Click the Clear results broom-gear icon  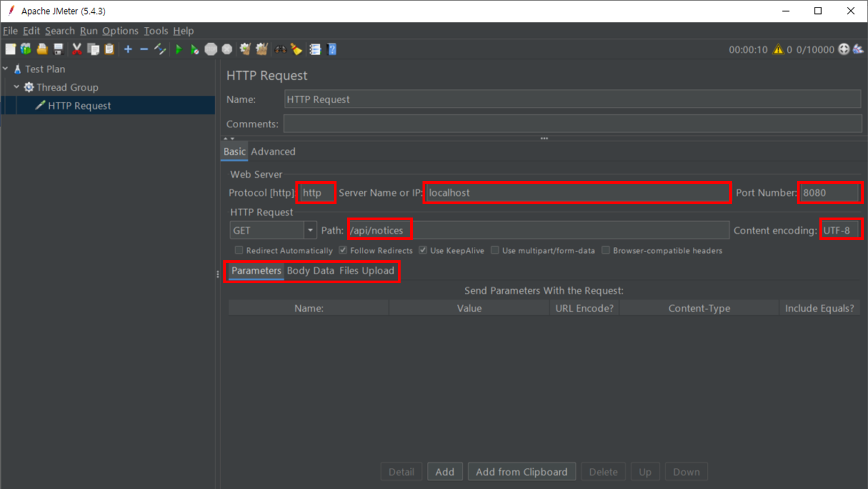tap(245, 50)
